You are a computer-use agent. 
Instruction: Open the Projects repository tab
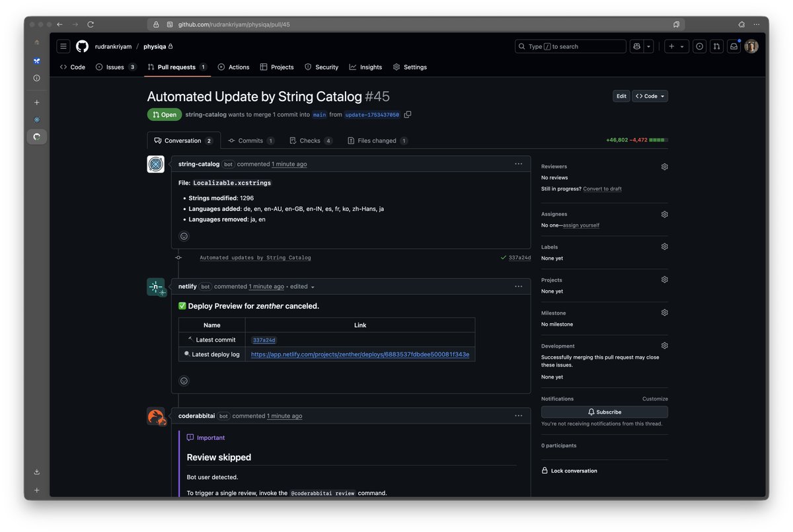(277, 67)
